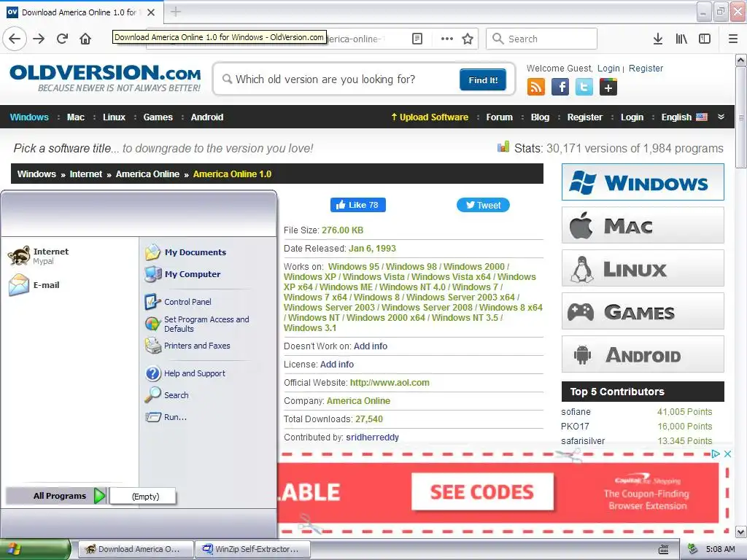Image resolution: width=747 pixels, height=560 pixels.
Task: Open the http://www.aol.com official website link
Action: (390, 382)
